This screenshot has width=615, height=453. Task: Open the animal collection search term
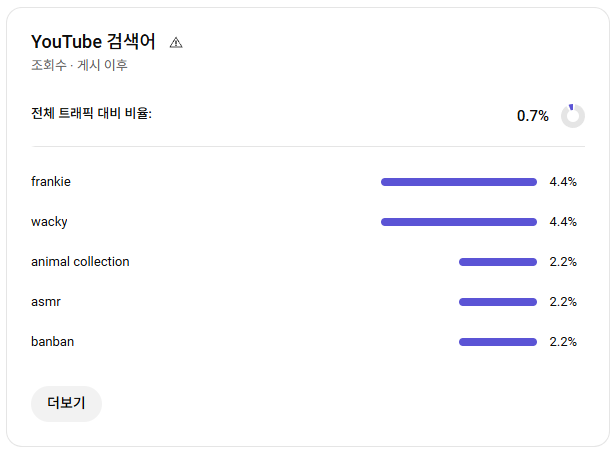point(80,262)
